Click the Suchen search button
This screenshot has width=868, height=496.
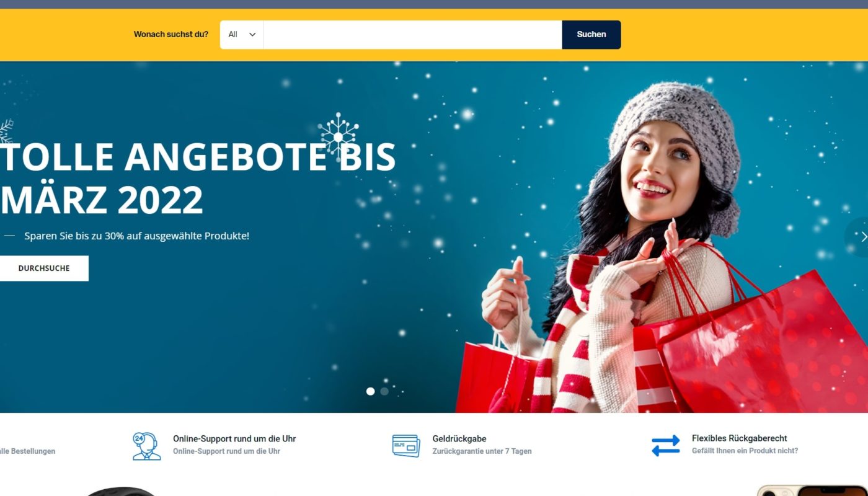coord(591,35)
